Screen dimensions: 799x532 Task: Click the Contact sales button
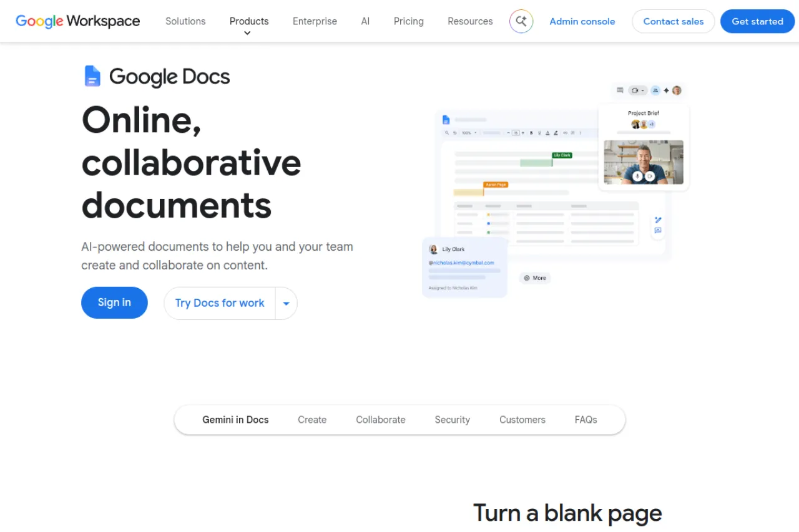(674, 21)
